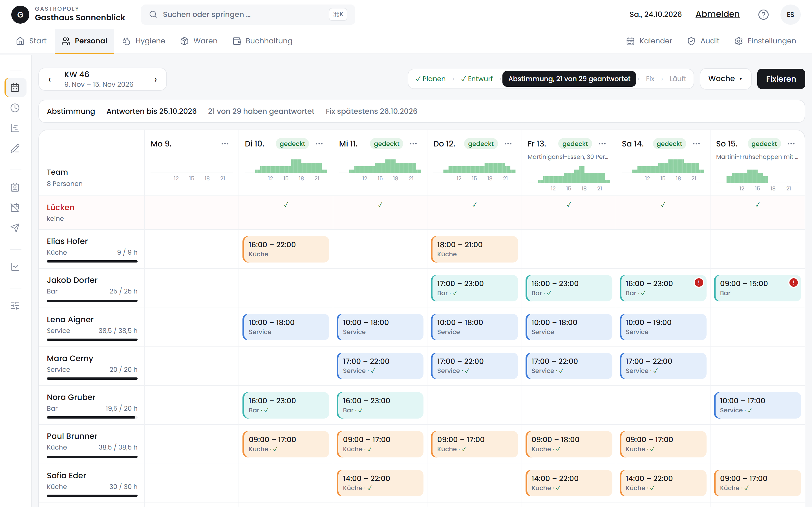Click the pencil edit sidebar icon
Viewport: 812px width, 507px height.
(15, 148)
